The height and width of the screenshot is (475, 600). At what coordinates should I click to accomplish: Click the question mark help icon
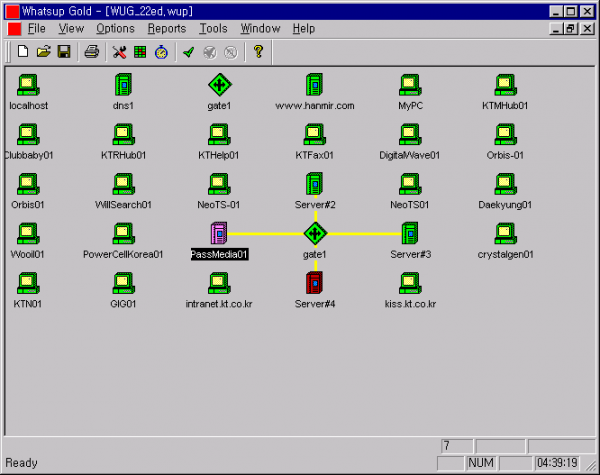(258, 52)
